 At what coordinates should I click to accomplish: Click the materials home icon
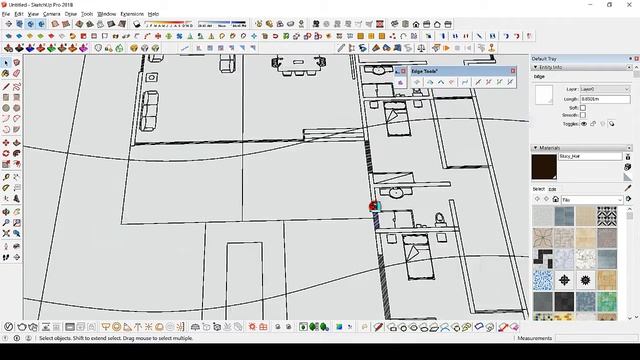click(x=556, y=199)
